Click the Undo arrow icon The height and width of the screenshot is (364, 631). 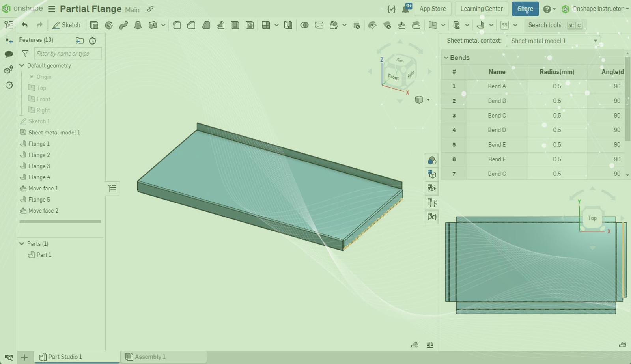point(25,25)
